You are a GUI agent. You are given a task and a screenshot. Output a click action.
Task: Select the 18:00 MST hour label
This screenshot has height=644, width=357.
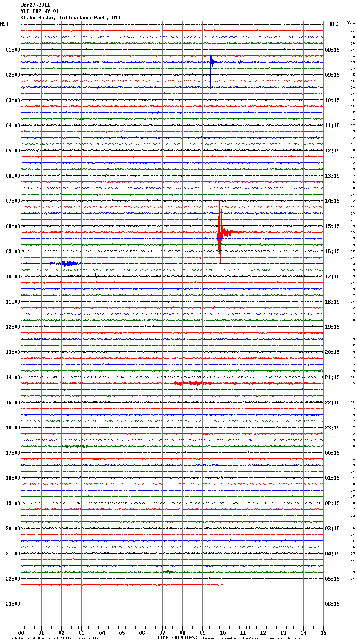[13, 478]
